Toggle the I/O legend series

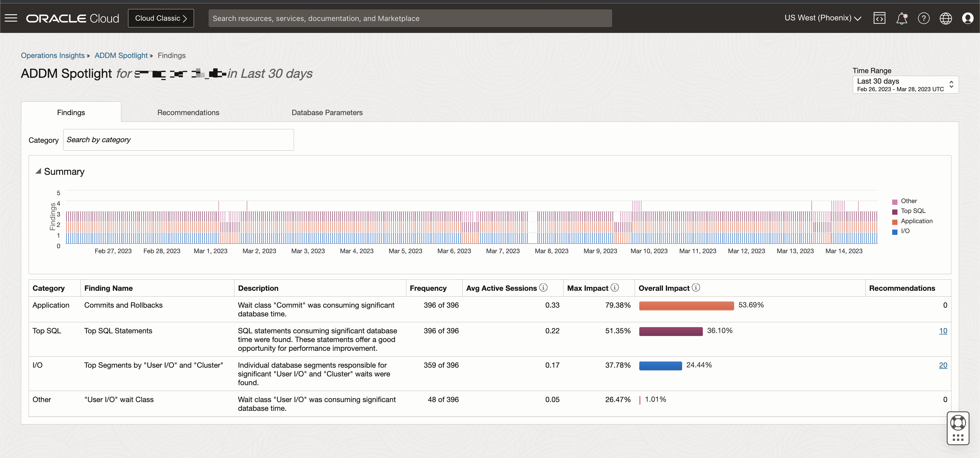[x=905, y=231]
